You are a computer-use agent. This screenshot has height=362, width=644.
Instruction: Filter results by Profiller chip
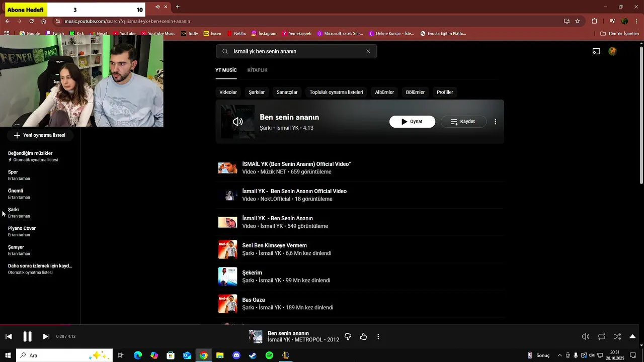pyautogui.click(x=445, y=92)
